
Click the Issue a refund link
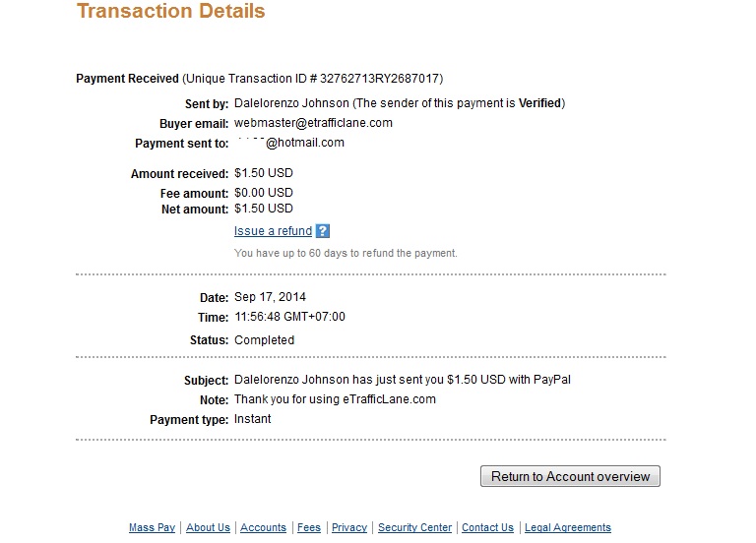click(273, 231)
